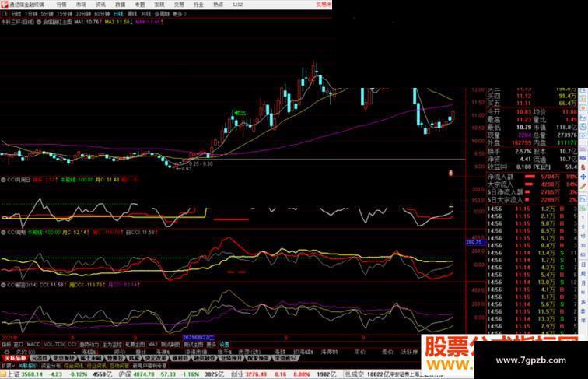Click the 月 shortcut in right sidebar
This screenshot has height=379, width=588.
(x=583, y=283)
